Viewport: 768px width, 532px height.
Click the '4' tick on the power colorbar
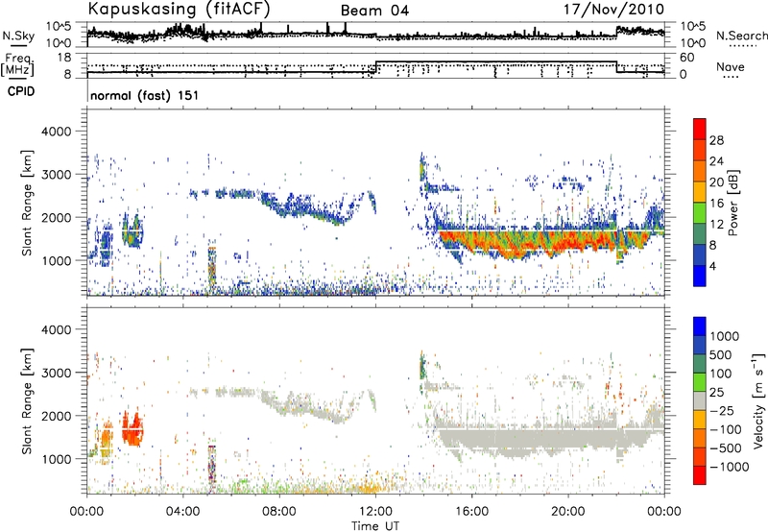click(x=713, y=266)
